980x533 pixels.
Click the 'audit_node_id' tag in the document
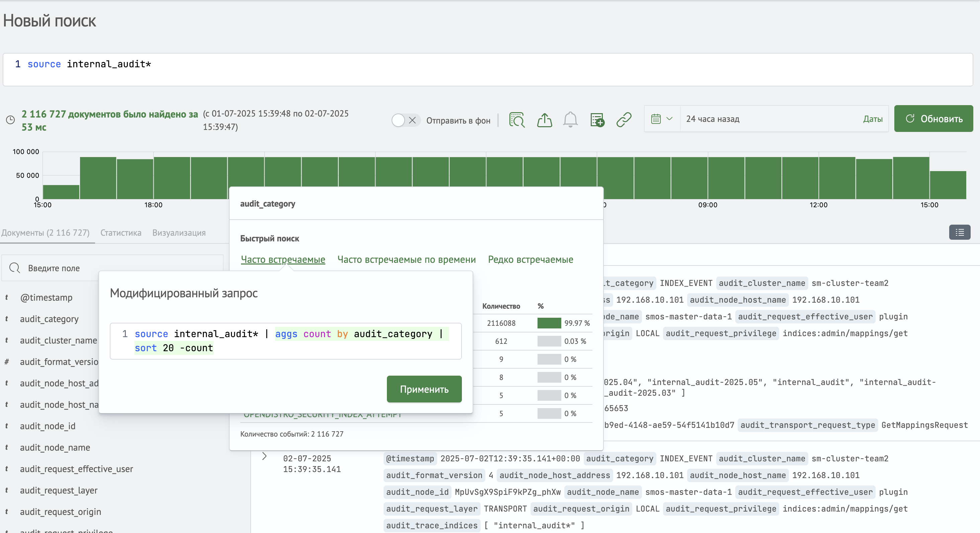(x=417, y=492)
